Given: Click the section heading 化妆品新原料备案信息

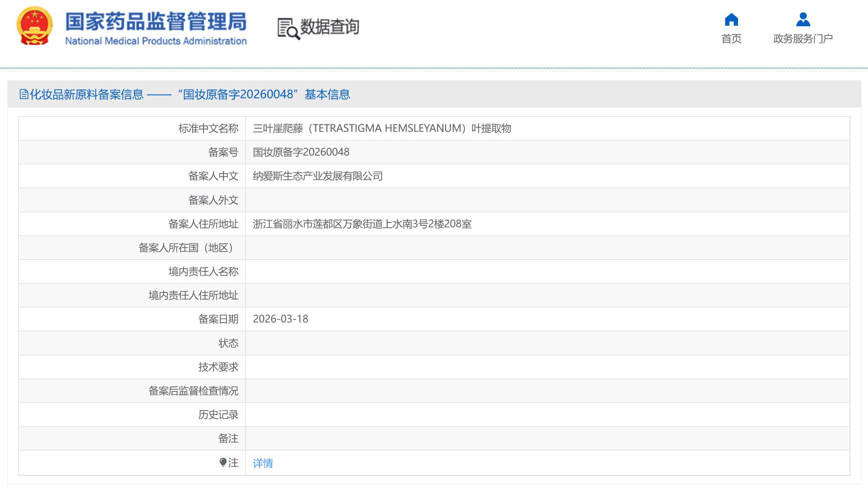Looking at the screenshot, I should [x=87, y=94].
